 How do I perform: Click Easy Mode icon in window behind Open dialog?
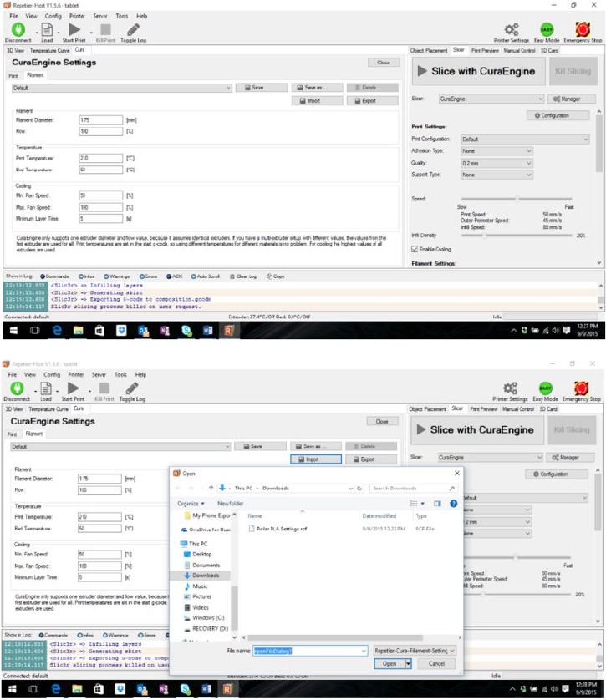coord(545,388)
